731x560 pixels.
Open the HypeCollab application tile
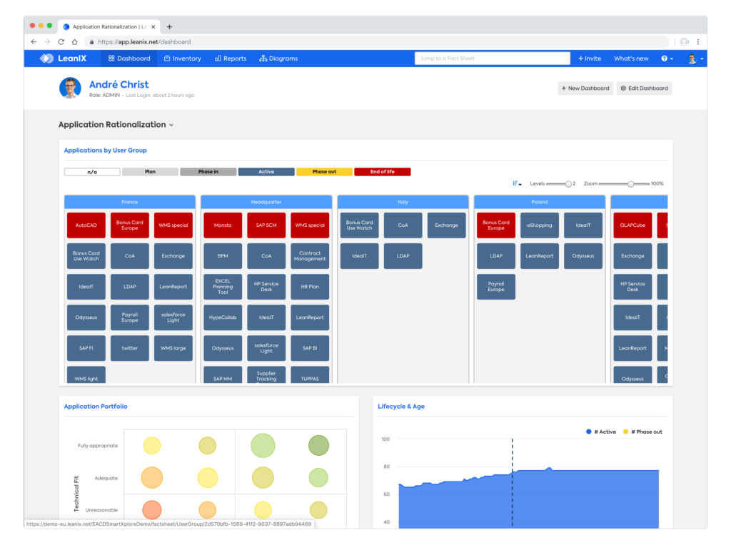223,317
